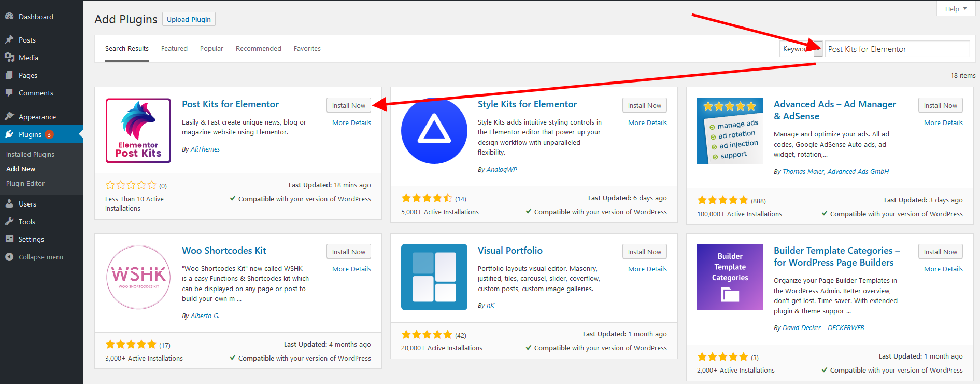Switch to the Popular plugins tab

pyautogui.click(x=211, y=48)
